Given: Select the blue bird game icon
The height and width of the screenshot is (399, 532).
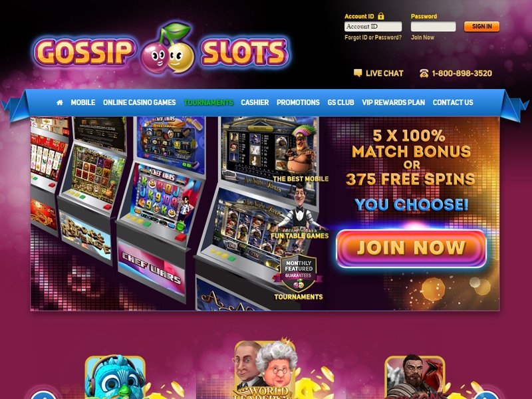Looking at the screenshot, I should 115,376.
